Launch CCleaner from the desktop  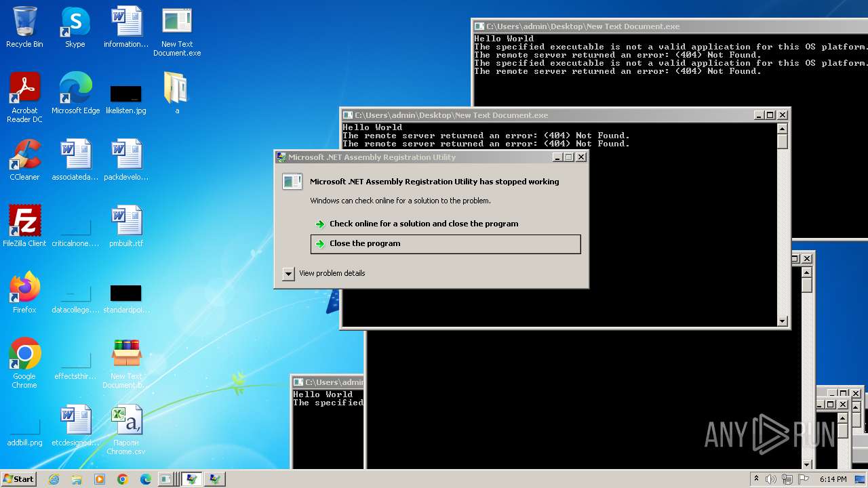click(24, 160)
